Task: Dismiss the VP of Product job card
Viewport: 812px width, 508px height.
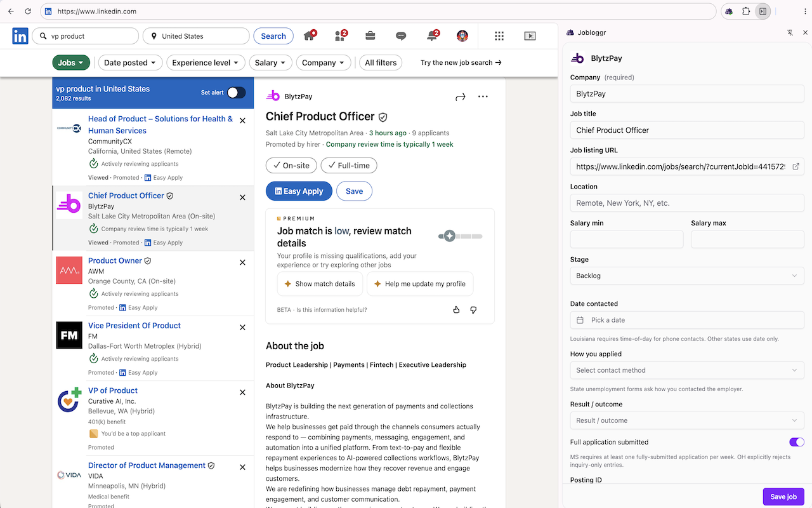Action: (x=242, y=392)
